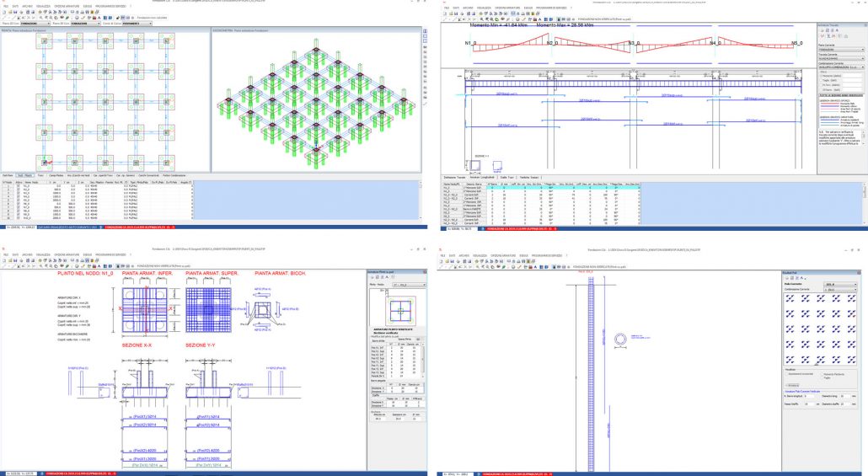Viewport: 868px width, 476px height.
Task: Open VISUALIZZA menu in top-left foundation plan window
Action: 43,6
